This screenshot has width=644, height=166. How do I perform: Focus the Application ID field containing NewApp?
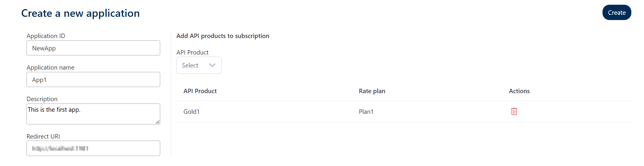tap(93, 48)
